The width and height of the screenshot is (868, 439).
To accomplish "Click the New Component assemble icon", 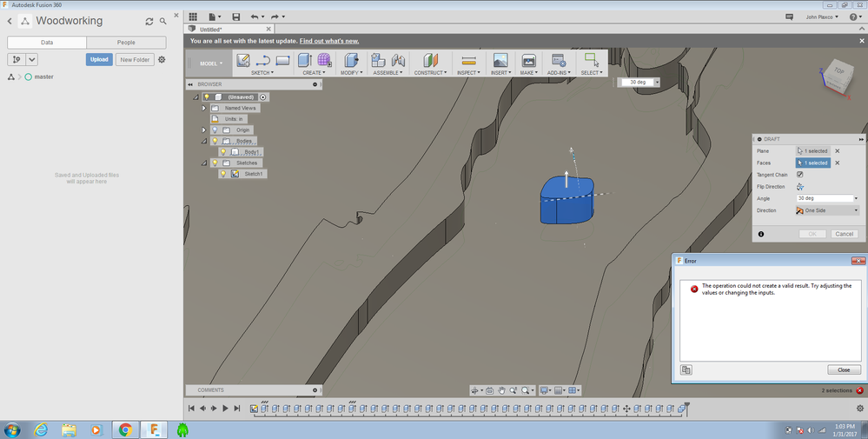I will click(378, 60).
